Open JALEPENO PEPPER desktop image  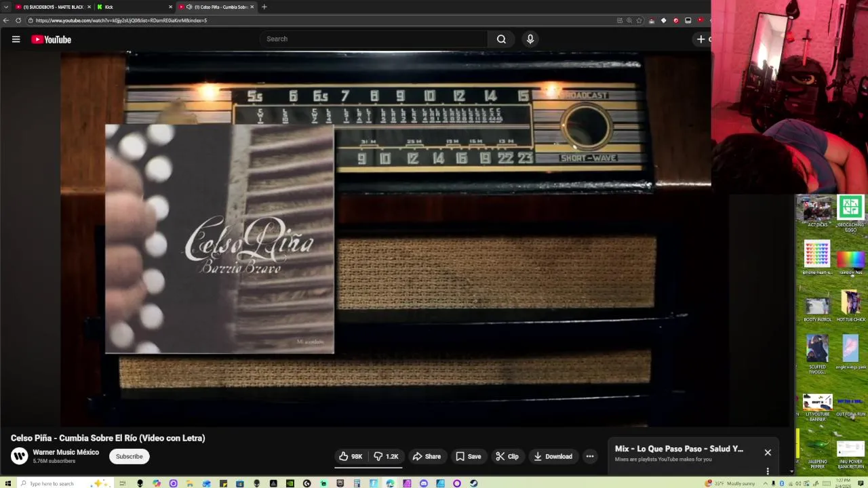(x=817, y=455)
